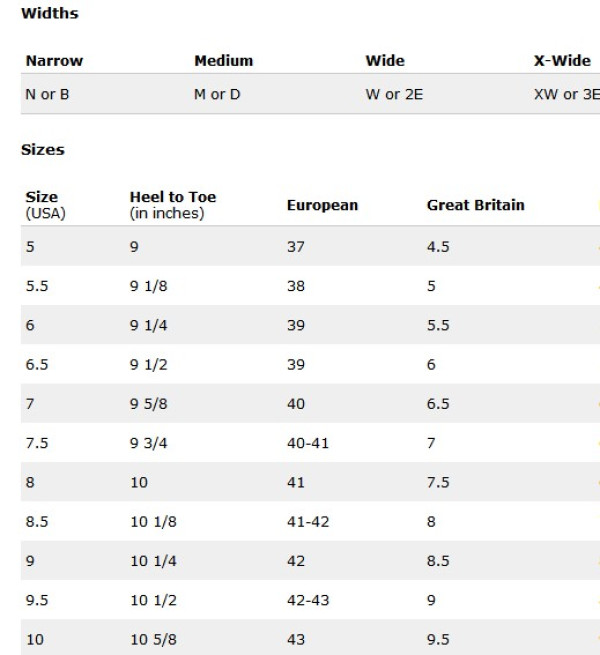Viewport: 600px width, 655px height.
Task: Click the Wide column header
Action: click(x=385, y=61)
